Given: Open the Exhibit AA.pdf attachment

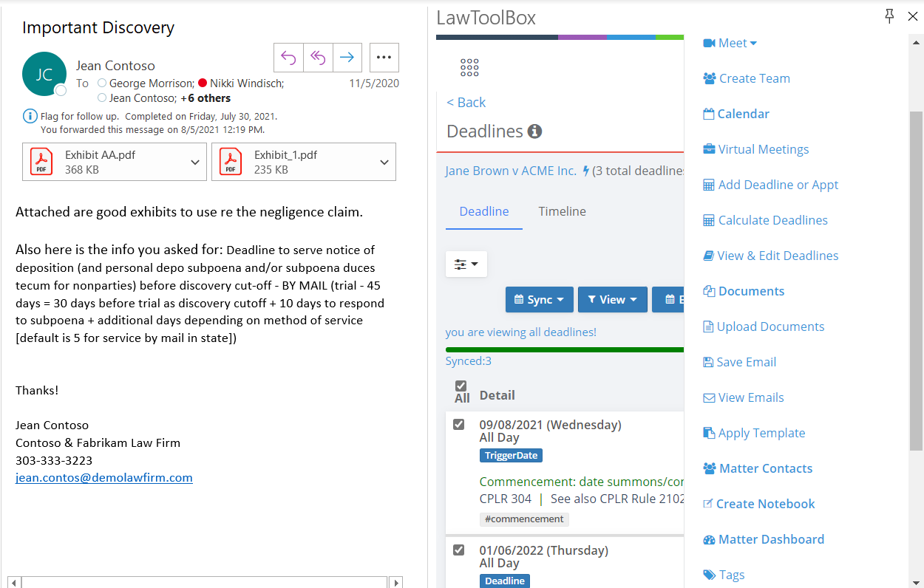Looking at the screenshot, I should [101, 162].
